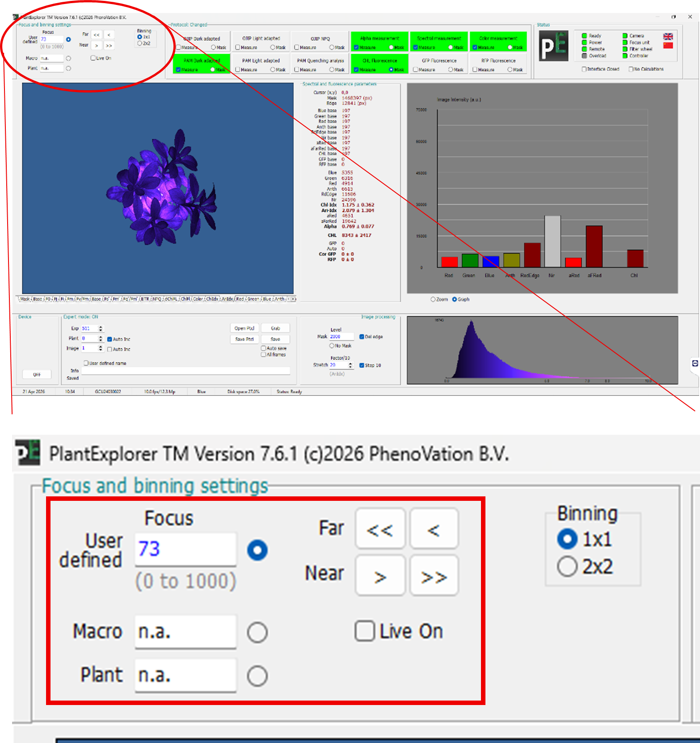Select Macro focus radio in enlarged inset
This screenshot has height=743, width=700.
[x=257, y=633]
